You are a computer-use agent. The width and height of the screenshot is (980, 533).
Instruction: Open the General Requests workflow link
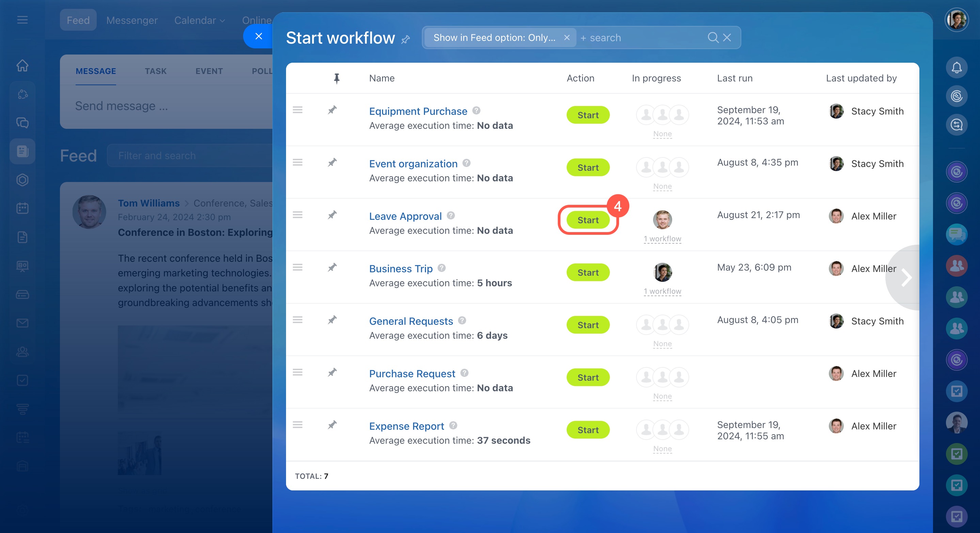(x=411, y=321)
